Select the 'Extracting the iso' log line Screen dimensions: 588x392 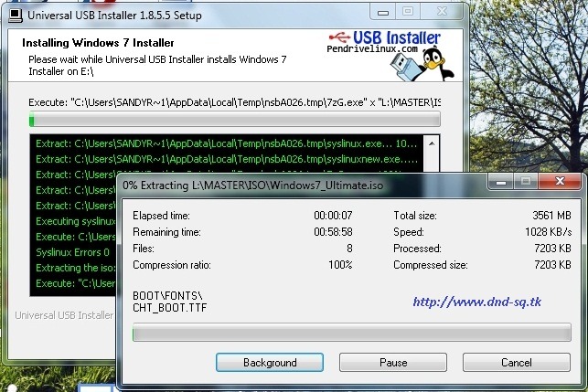pyautogui.click(x=76, y=268)
